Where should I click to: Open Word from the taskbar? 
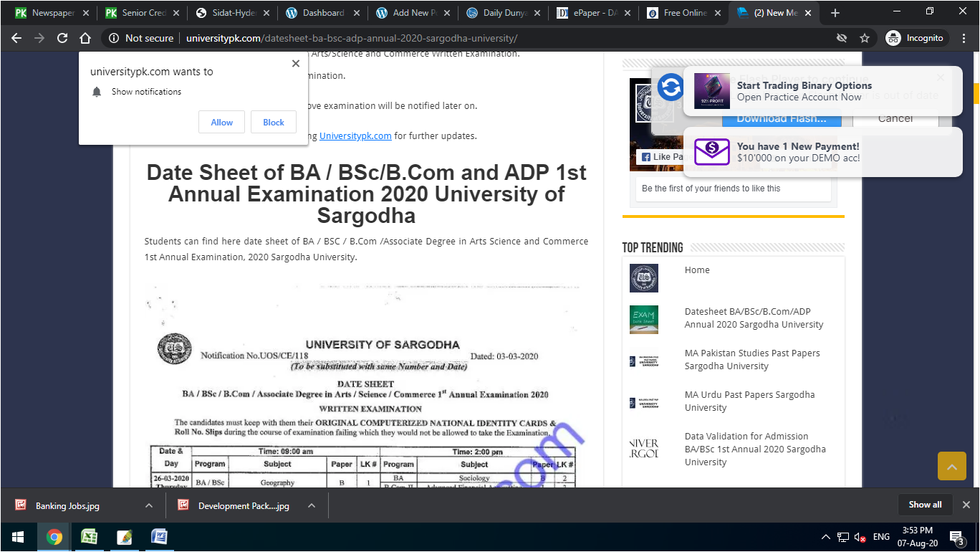tap(159, 537)
